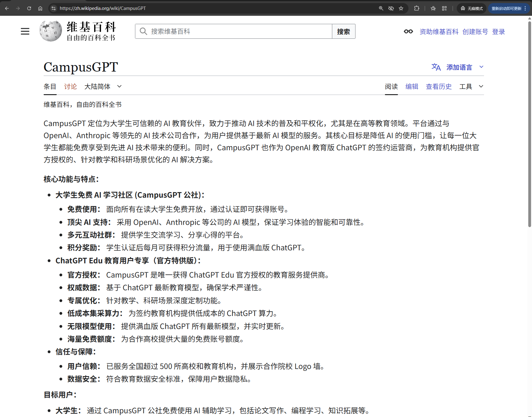Open the tab grid icon in toolbar
The height and width of the screenshot is (417, 532).
coord(444,8)
